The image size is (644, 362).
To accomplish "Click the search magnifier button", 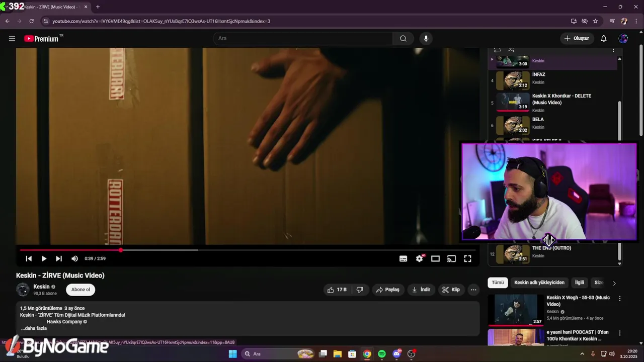I will [x=403, y=39].
